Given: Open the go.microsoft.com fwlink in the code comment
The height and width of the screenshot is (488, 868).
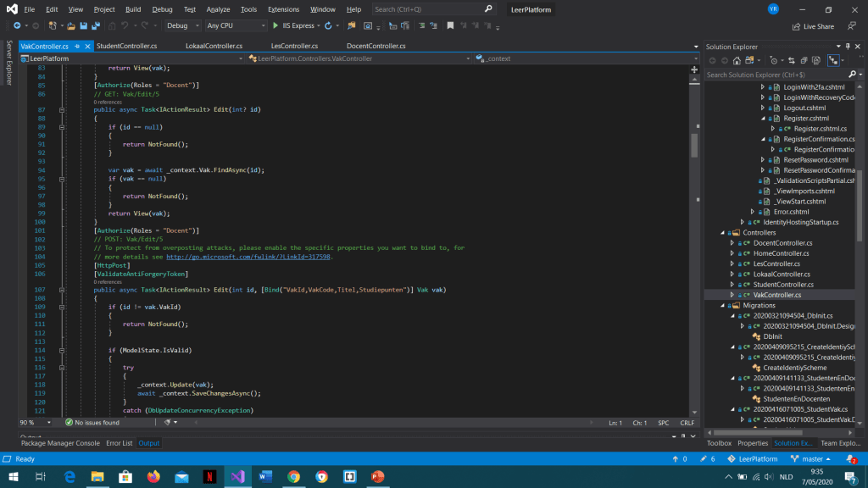Looking at the screenshot, I should [248, 257].
